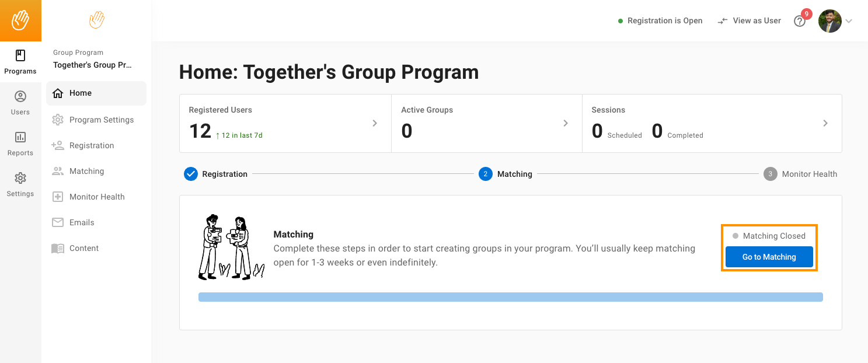The height and width of the screenshot is (363, 868).
Task: Expand the Registered Users card chevron
Action: click(x=375, y=123)
